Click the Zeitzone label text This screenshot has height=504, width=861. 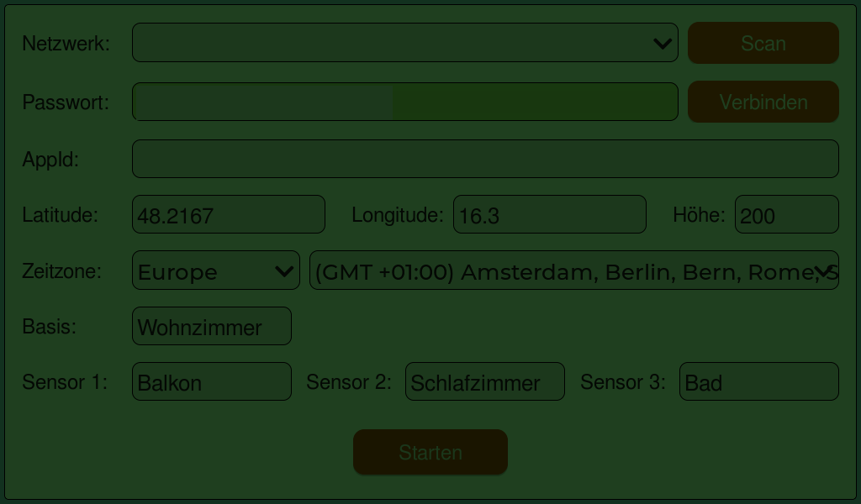pos(62,271)
